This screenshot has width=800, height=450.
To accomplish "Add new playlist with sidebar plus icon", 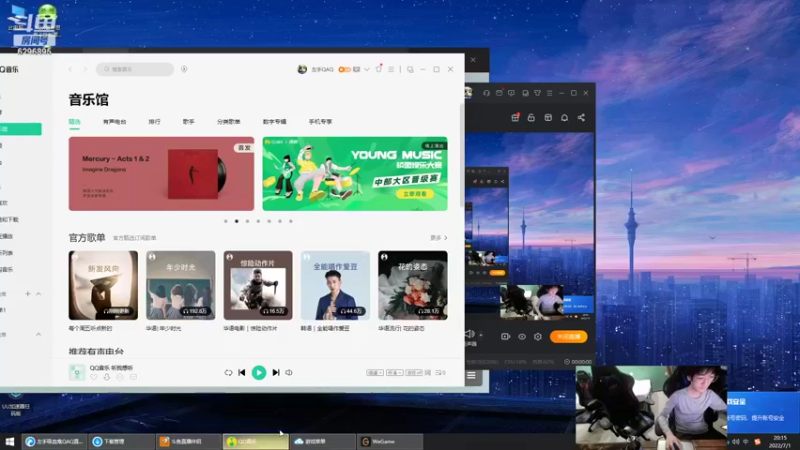I will point(28,294).
